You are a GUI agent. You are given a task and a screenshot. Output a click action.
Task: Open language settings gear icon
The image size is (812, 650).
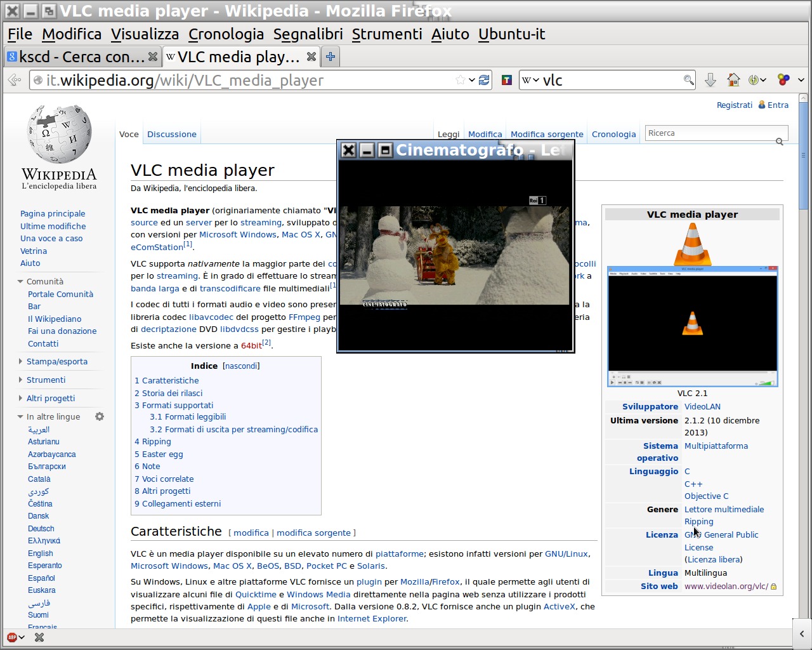pos(99,416)
